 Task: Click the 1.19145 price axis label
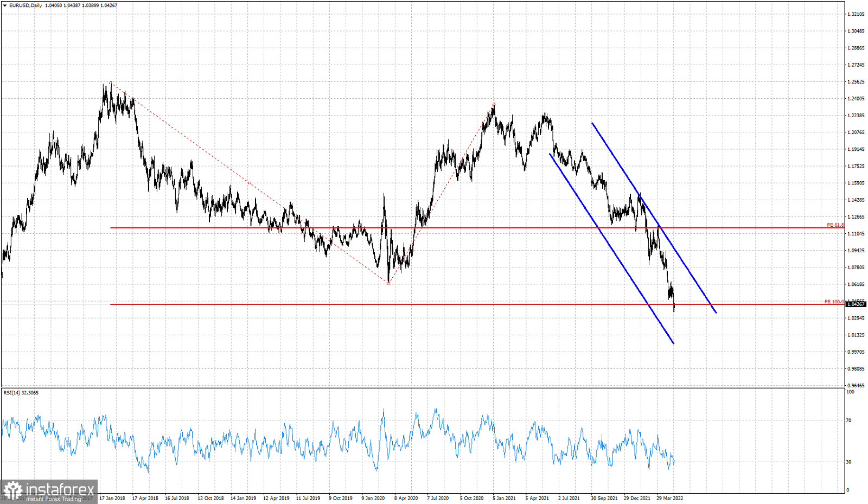(856, 149)
